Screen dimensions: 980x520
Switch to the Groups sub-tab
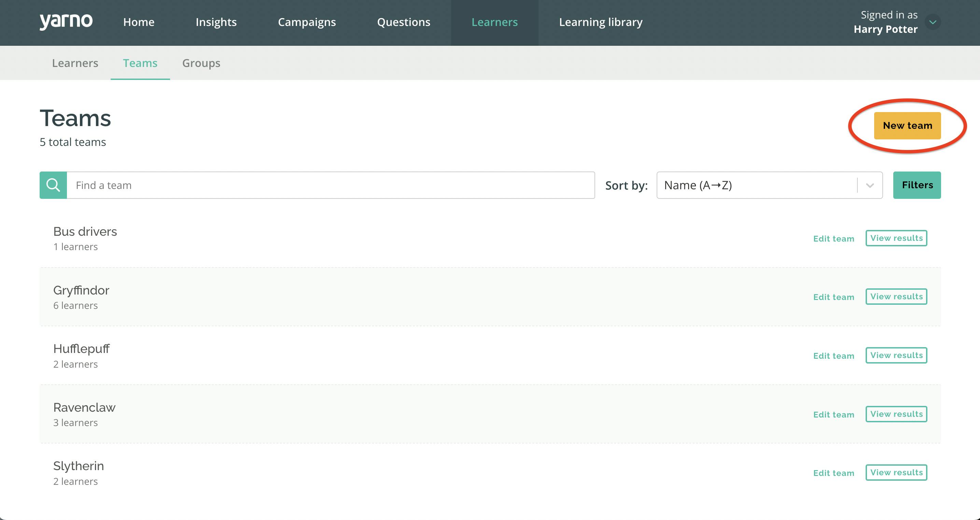coord(201,63)
